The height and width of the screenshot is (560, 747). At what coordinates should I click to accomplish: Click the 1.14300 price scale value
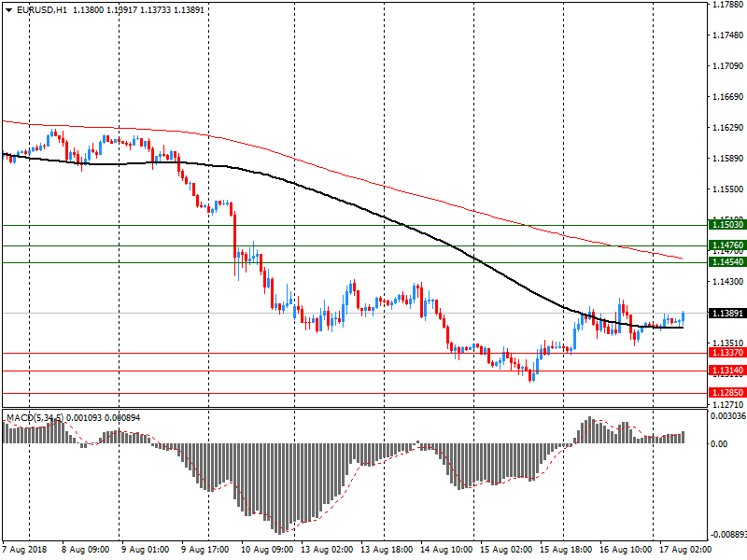(727, 282)
